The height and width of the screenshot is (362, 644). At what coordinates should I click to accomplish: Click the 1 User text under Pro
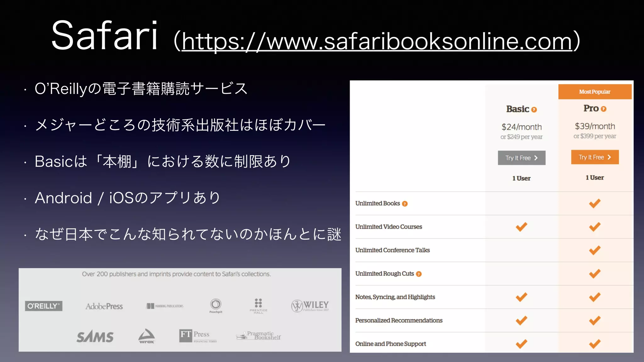pos(595,178)
